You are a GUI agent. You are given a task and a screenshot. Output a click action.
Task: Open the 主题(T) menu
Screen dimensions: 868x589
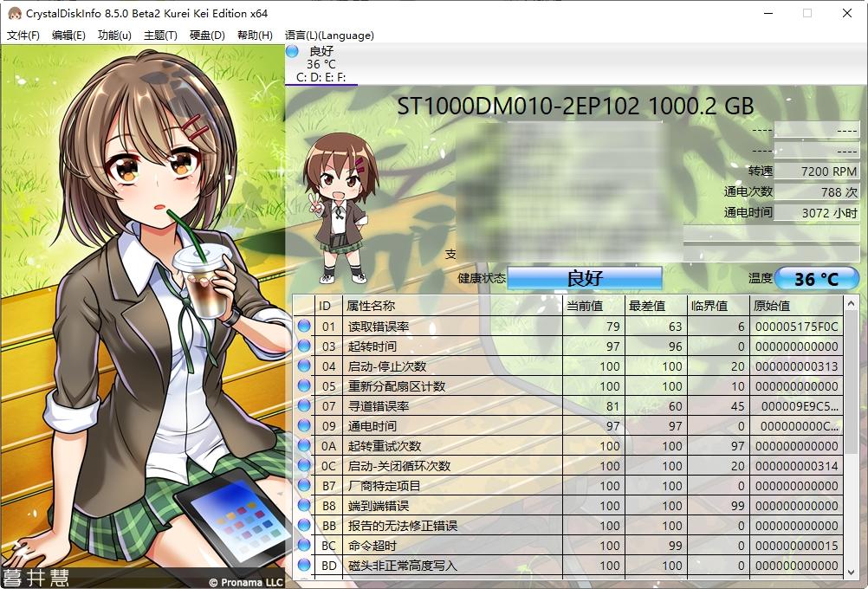pos(160,36)
